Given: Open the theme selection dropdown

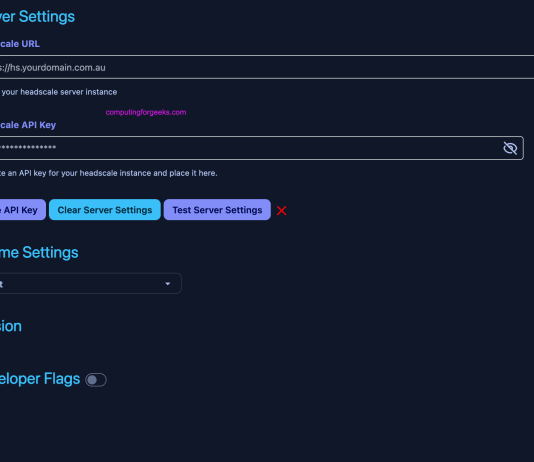Looking at the screenshot, I should (91, 283).
